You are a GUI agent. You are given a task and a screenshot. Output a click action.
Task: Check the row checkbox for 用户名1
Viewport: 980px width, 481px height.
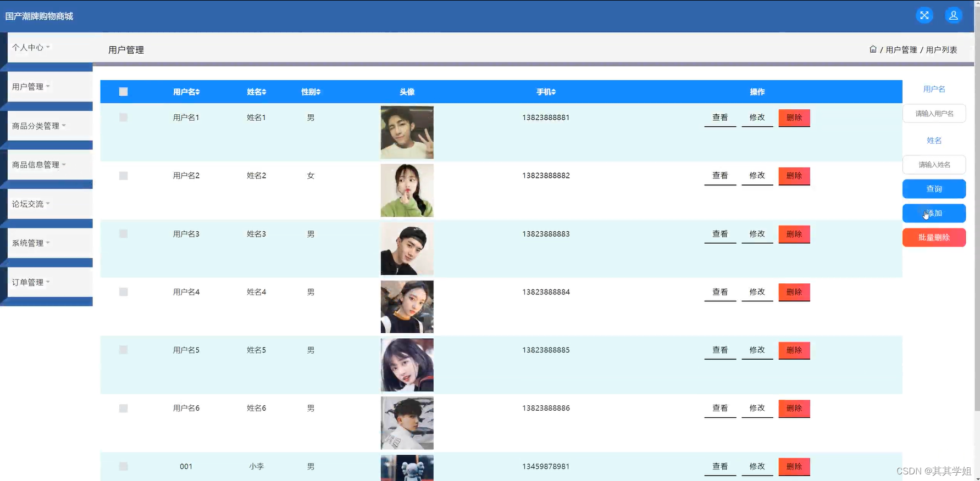click(x=123, y=118)
